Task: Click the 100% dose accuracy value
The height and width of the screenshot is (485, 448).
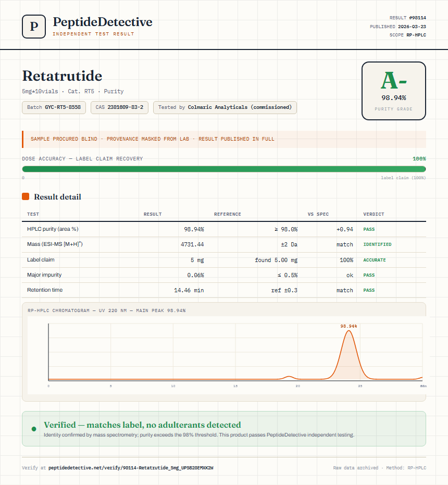Action: pos(419,159)
